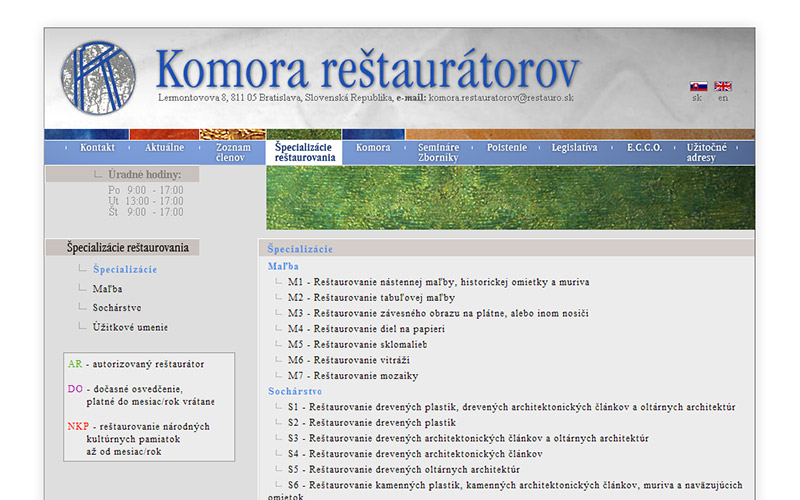Click the Komora reštaurátorov title text
Screen dimensions: 800x500
tap(368, 68)
